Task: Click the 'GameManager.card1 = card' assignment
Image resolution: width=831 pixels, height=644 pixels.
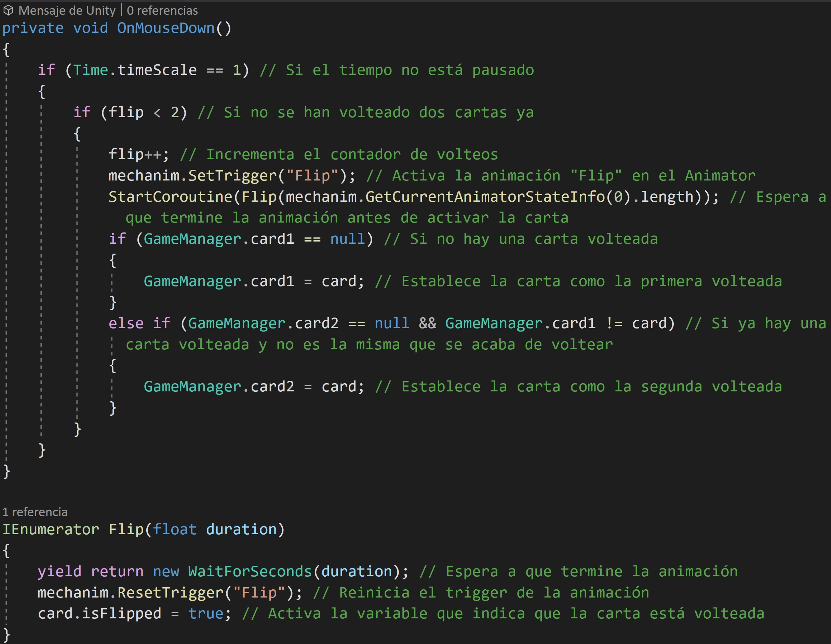Action: [x=253, y=281]
